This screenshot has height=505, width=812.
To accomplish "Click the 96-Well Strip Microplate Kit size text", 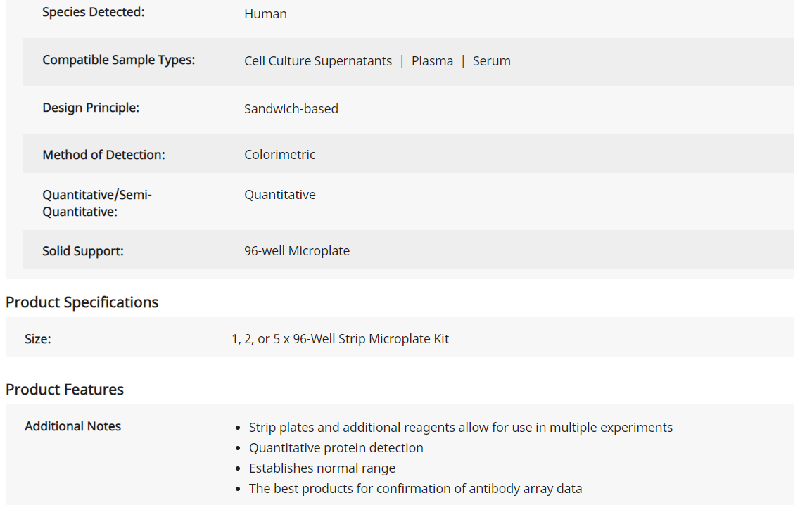I will (x=340, y=339).
